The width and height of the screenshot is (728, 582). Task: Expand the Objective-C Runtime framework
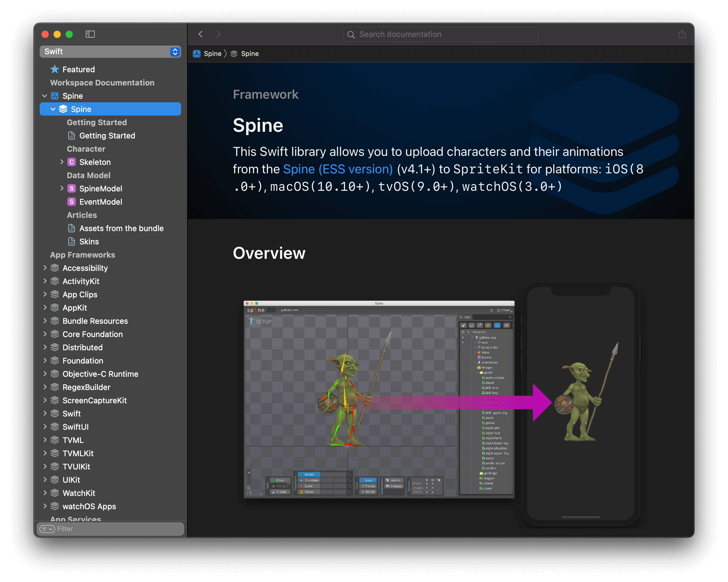pos(45,373)
